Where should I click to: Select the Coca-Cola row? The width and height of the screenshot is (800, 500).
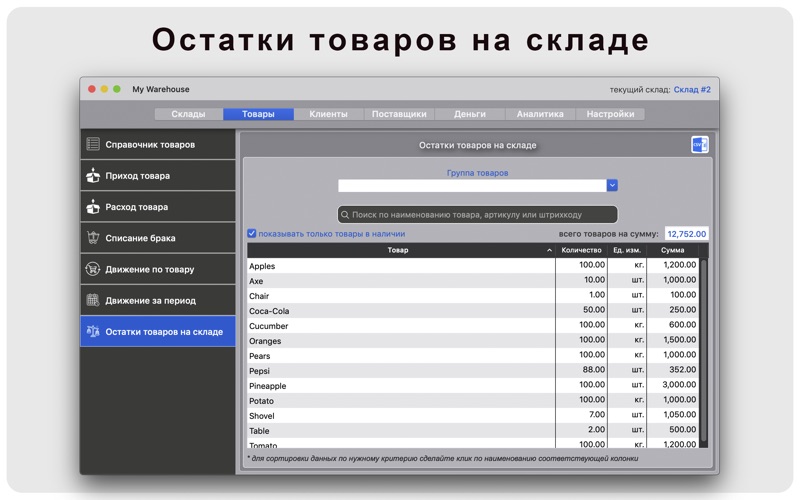coord(473,310)
